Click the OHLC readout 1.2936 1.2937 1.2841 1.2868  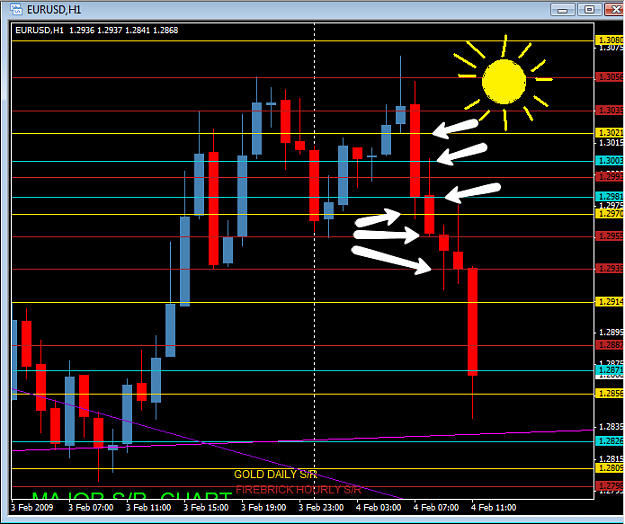[x=124, y=30]
